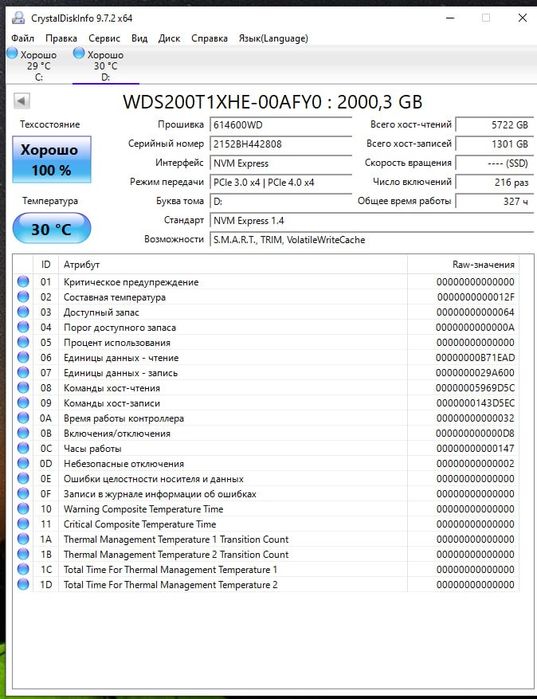Click the Хорошо 100 % health status button
Viewport: 537px width, 699px height.
click(x=51, y=160)
